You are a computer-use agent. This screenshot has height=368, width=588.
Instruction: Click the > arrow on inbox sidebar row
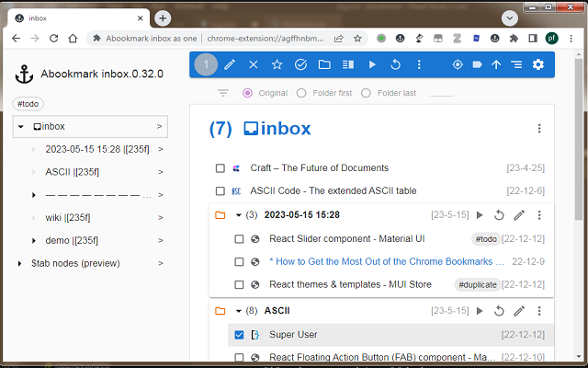[159, 127]
